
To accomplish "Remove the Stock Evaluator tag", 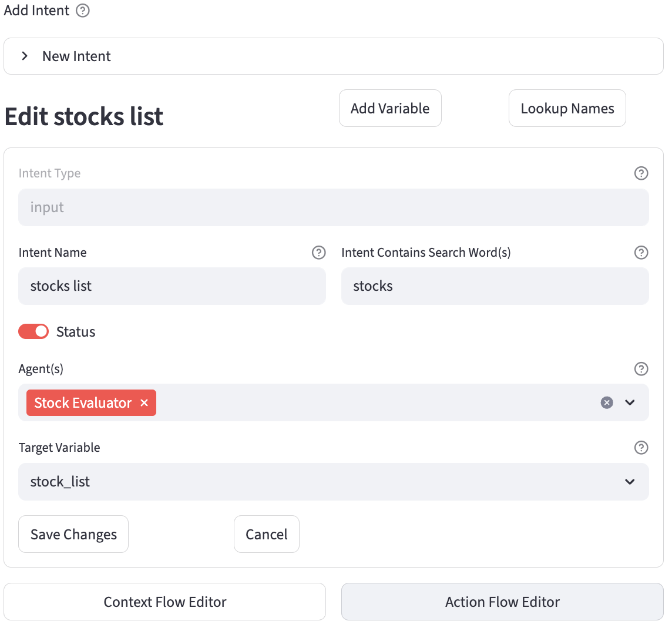I will tap(144, 403).
